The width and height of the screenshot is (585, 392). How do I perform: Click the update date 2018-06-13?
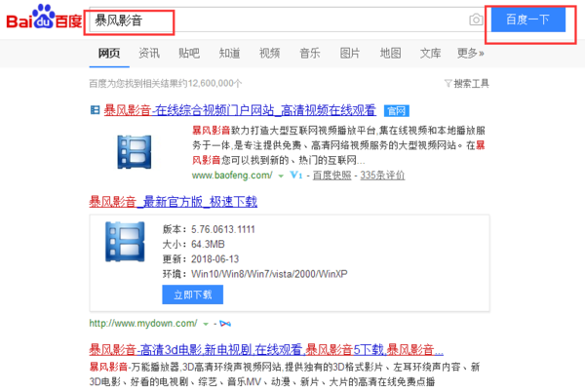tap(214, 259)
